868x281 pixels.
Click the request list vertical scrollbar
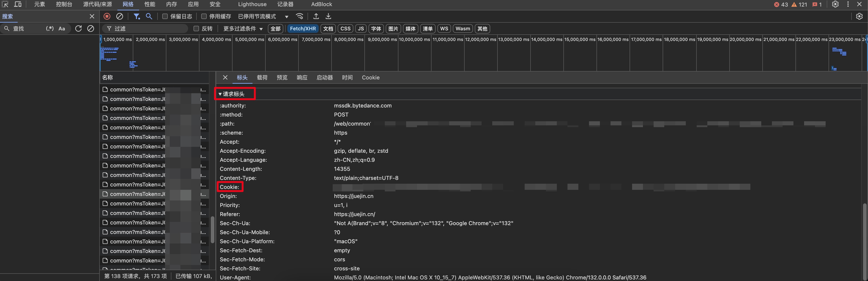tap(213, 229)
